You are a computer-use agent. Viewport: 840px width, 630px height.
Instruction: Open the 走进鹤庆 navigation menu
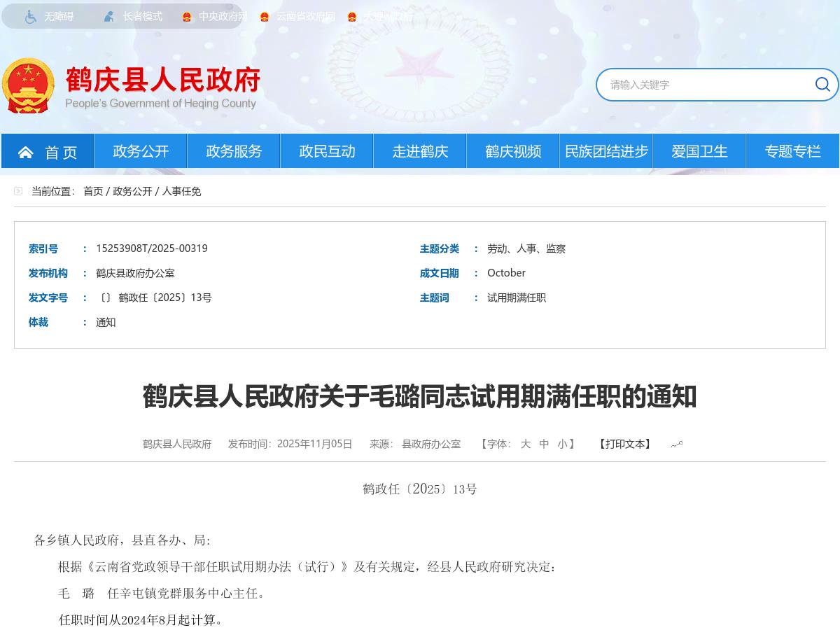(x=420, y=151)
